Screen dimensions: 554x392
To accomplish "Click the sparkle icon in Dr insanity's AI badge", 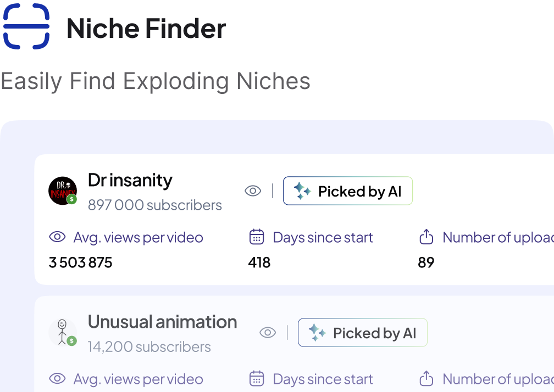I will (302, 191).
